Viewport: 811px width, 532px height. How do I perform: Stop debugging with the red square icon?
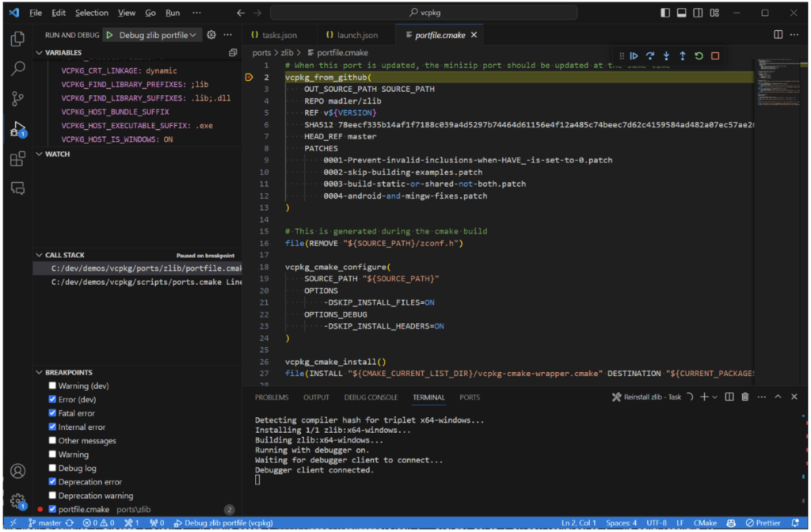coord(714,56)
